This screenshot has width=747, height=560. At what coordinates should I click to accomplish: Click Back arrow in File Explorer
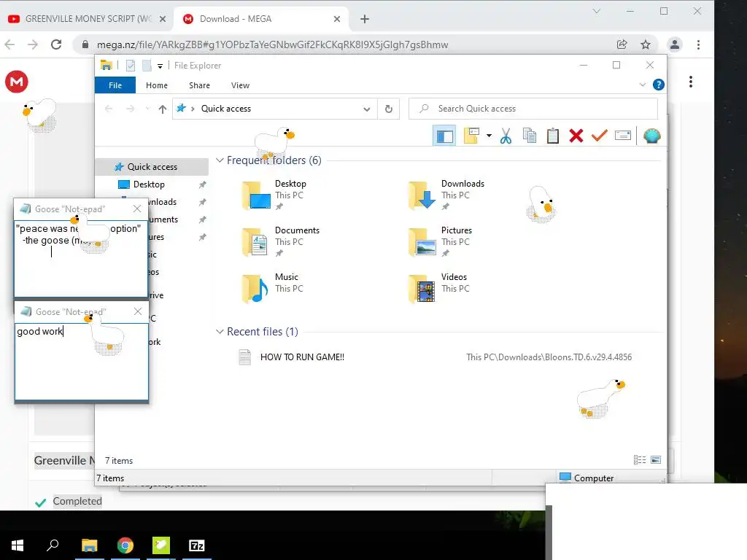[109, 109]
